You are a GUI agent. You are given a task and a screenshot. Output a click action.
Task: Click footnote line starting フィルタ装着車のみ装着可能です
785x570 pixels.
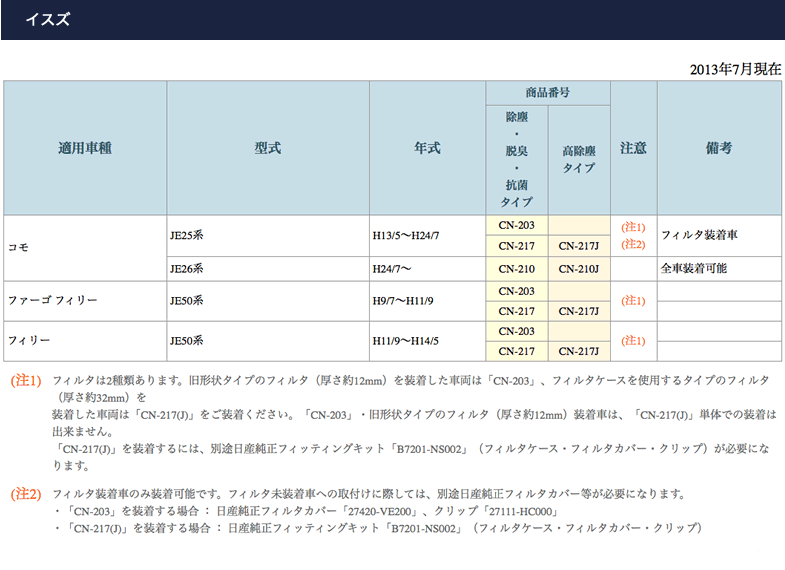[369, 494]
